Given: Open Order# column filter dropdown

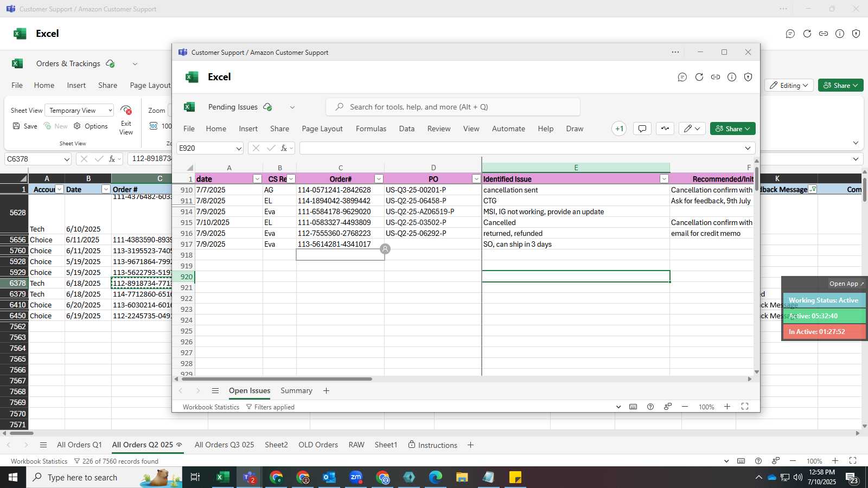Looking at the screenshot, I should pos(379,179).
